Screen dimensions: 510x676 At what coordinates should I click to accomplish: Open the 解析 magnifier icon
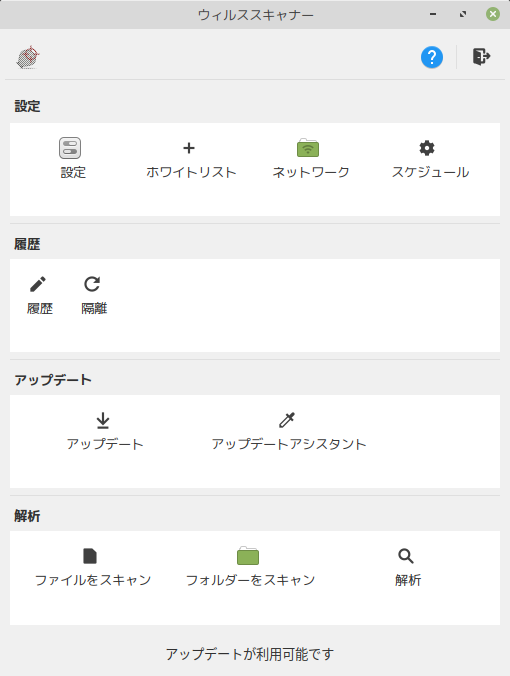click(x=406, y=556)
